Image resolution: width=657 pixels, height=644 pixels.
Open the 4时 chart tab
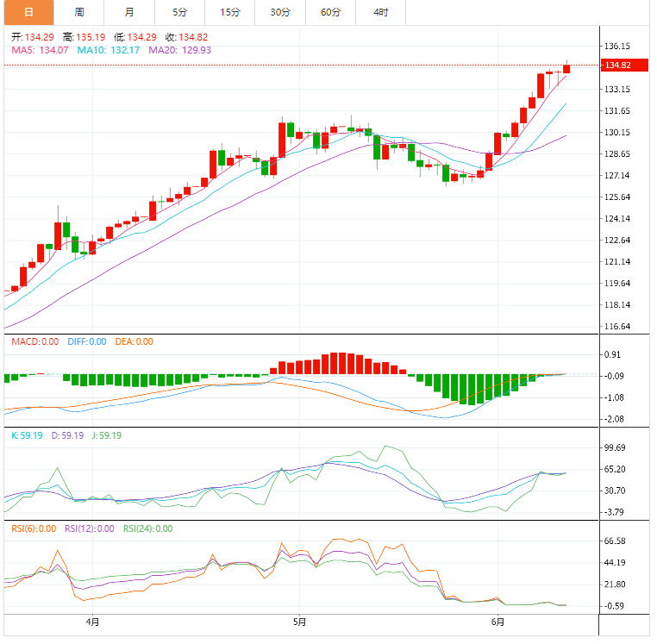point(380,12)
